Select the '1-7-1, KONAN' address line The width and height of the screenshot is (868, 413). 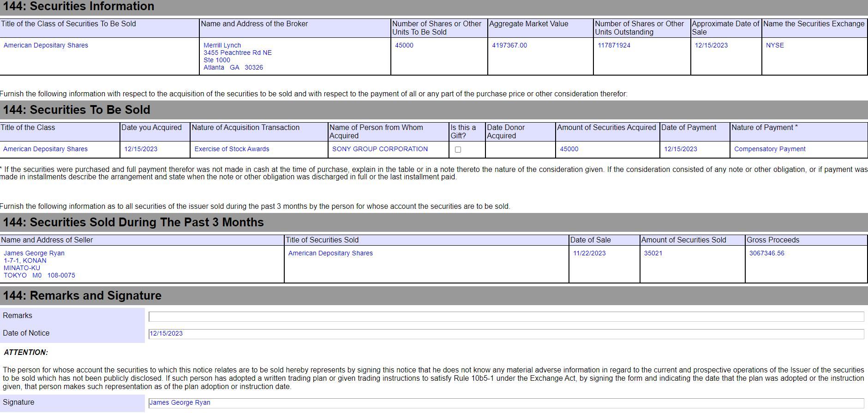coord(25,260)
